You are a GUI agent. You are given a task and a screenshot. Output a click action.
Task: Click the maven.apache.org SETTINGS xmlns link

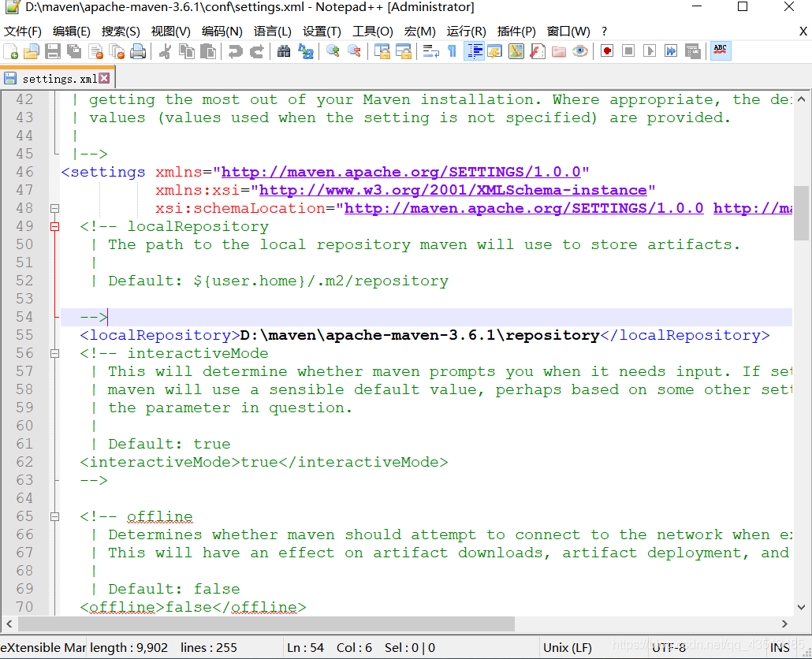point(400,172)
